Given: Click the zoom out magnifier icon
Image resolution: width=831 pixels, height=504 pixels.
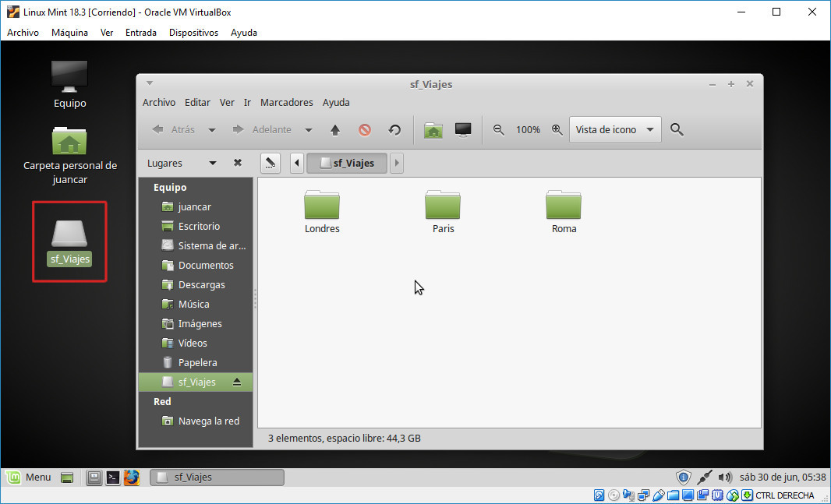Looking at the screenshot, I should (x=499, y=130).
